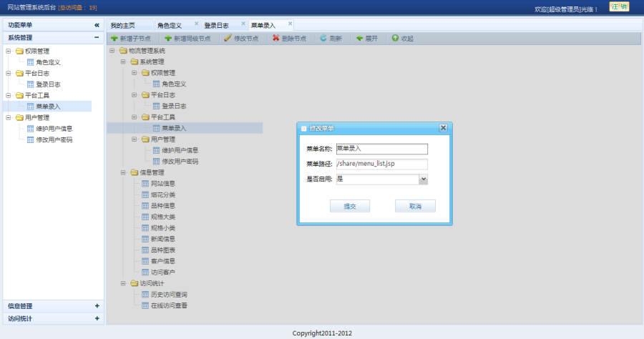Click the 菜单名称 input field in dialog
Image resolution: width=644 pixels, height=339 pixels.
(x=382, y=149)
